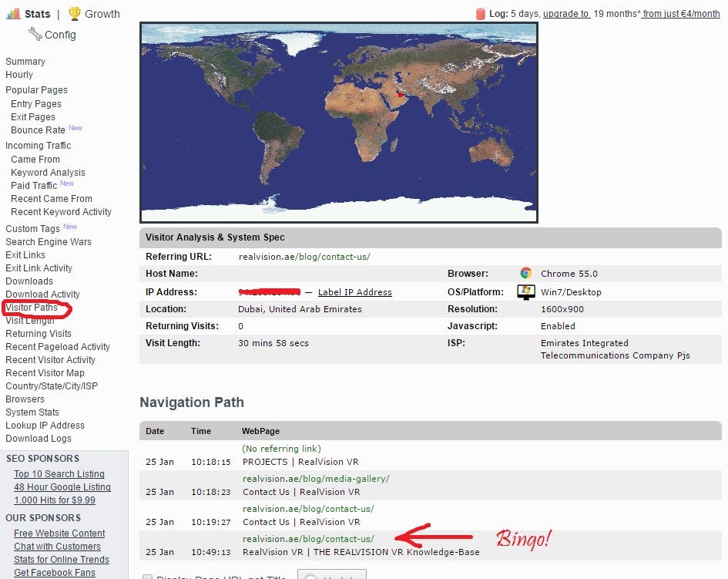
Task: Click the Config wrench icon
Action: coord(35,33)
